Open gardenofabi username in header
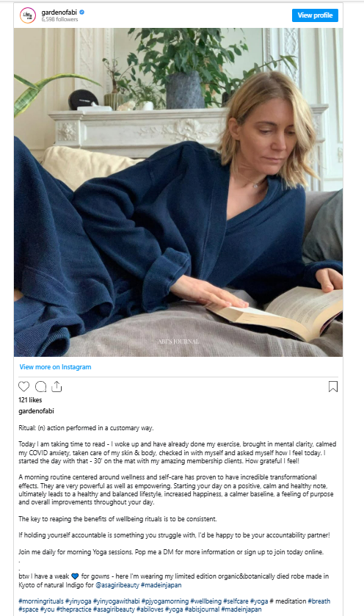Viewport: 364px width, 616px height. pos(59,12)
